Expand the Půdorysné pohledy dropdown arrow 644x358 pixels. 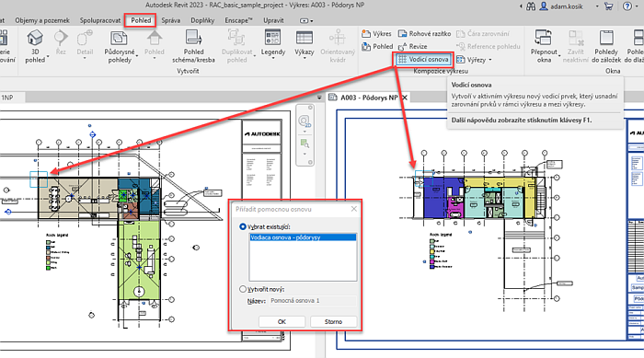coord(136,57)
